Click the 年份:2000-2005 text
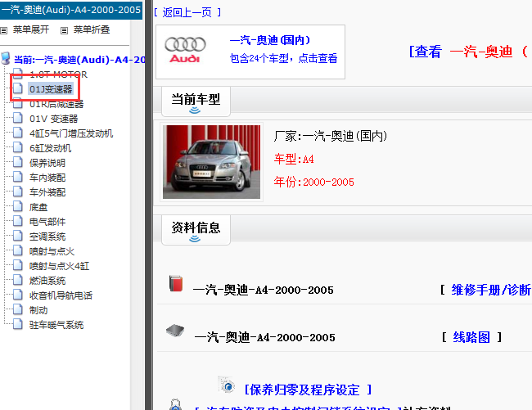The height and width of the screenshot is (410, 532). tap(313, 182)
